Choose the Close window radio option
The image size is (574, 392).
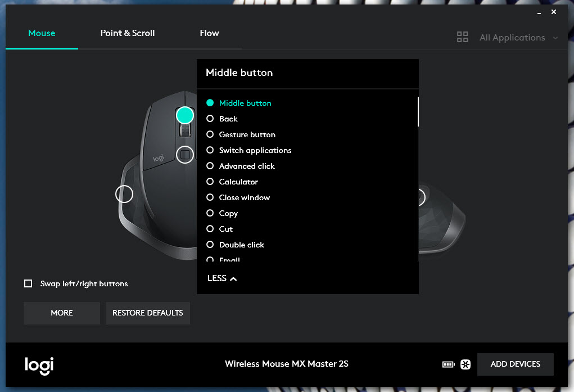pos(210,197)
